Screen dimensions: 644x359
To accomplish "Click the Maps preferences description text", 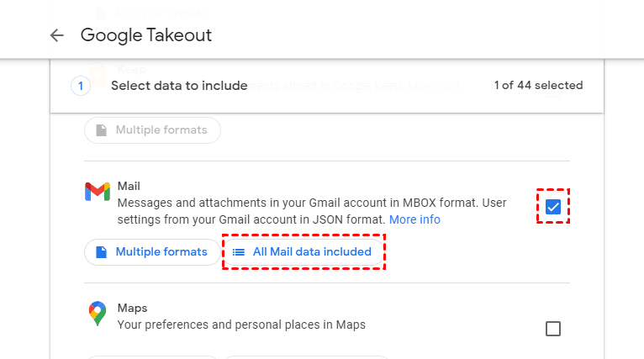I will (x=241, y=325).
